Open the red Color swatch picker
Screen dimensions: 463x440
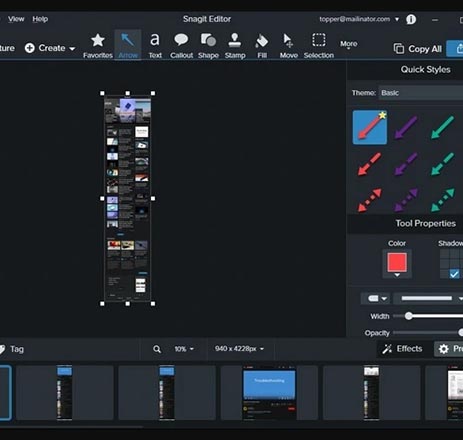pos(397,263)
